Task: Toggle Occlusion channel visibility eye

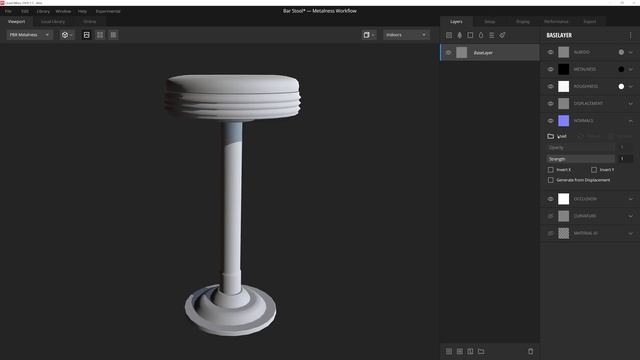Action: coord(550,199)
